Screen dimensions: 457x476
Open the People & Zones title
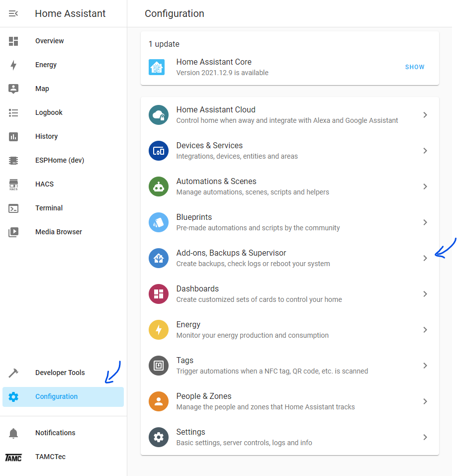coord(203,396)
